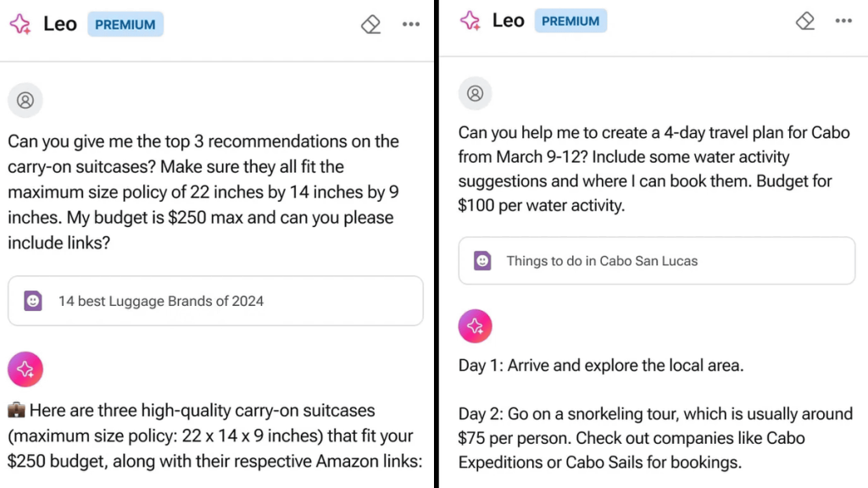Click the purple page icon beside Cabo San Lucas
Screen dimensions: 868x488
pyautogui.click(x=482, y=261)
